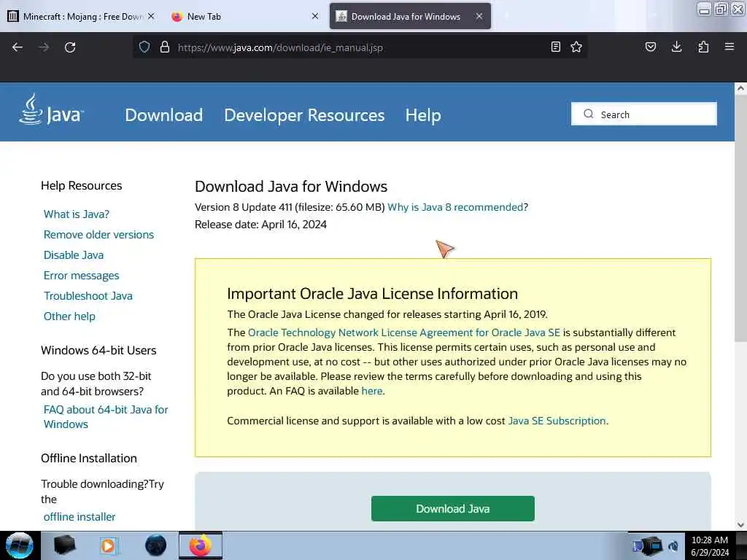Bookmark this page with the star icon
The width and height of the screenshot is (747, 560).
click(576, 47)
